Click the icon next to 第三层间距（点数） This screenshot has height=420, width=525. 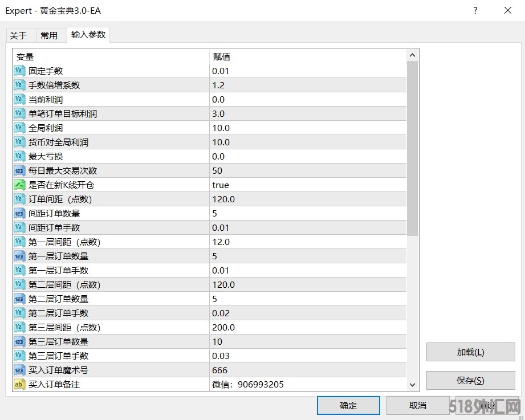coord(19,327)
